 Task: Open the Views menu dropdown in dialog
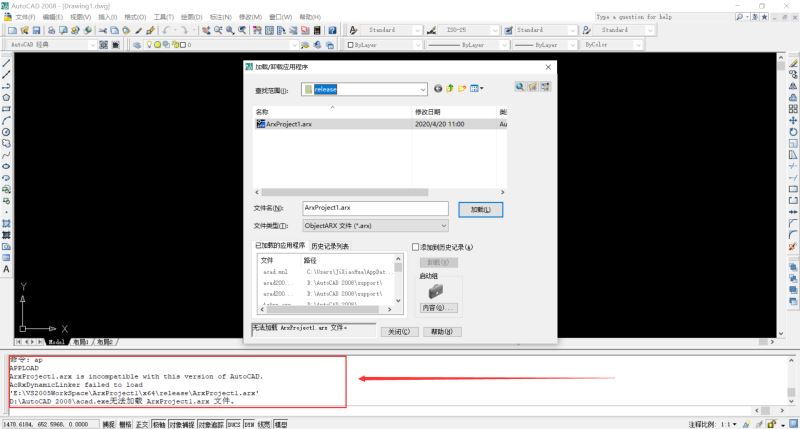tap(477, 88)
